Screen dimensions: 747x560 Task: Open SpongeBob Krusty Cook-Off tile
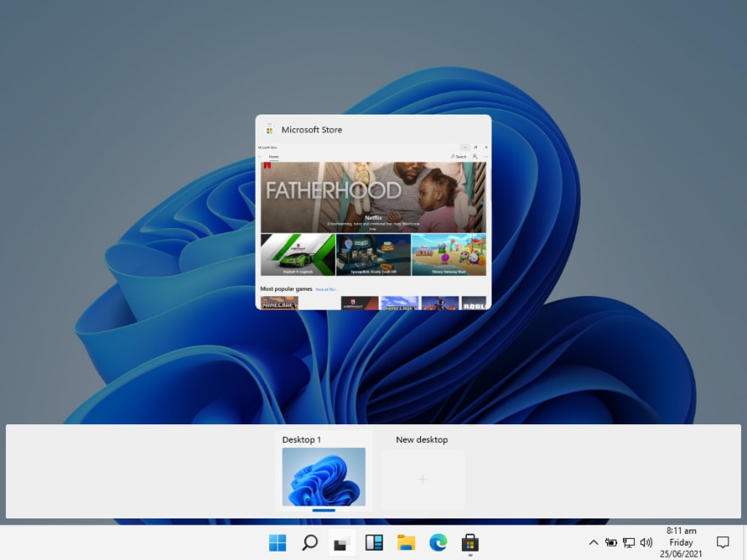[x=373, y=255]
